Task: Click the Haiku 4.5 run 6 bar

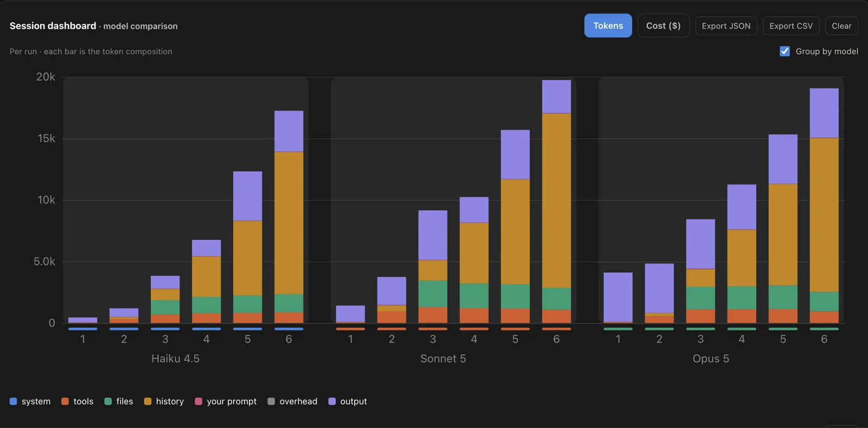Action: (x=289, y=217)
